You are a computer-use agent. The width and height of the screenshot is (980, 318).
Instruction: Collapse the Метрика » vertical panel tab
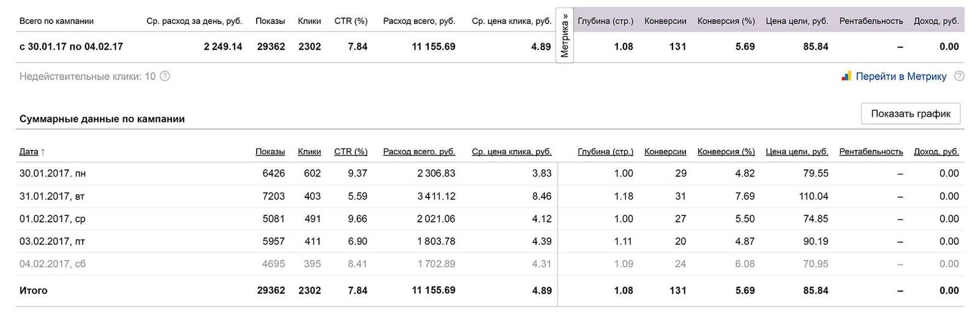[x=564, y=35]
